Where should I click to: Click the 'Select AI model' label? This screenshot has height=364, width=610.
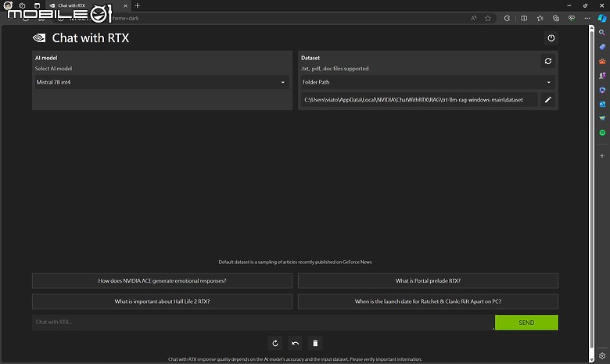click(x=53, y=69)
